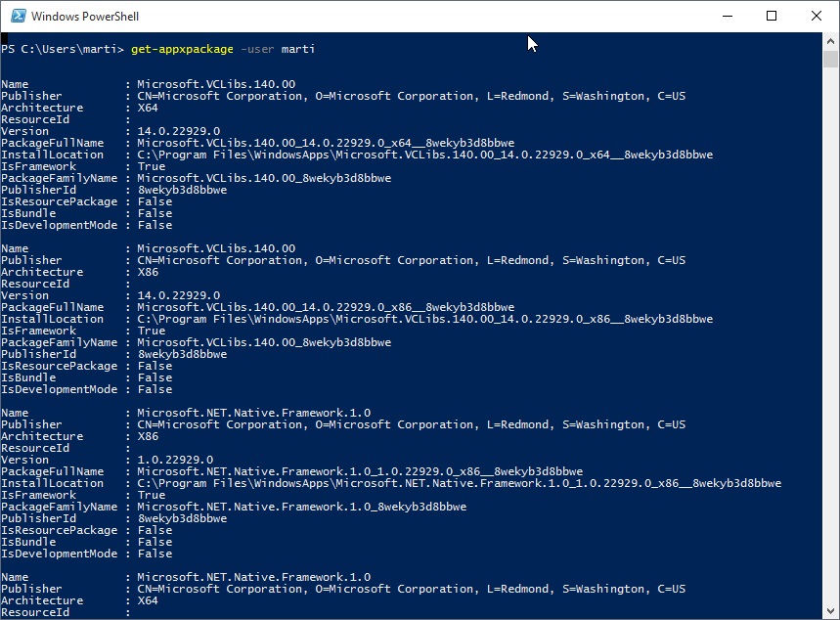Click the -user parameter in the command
Viewport: 840px width, 620px height.
(x=257, y=49)
